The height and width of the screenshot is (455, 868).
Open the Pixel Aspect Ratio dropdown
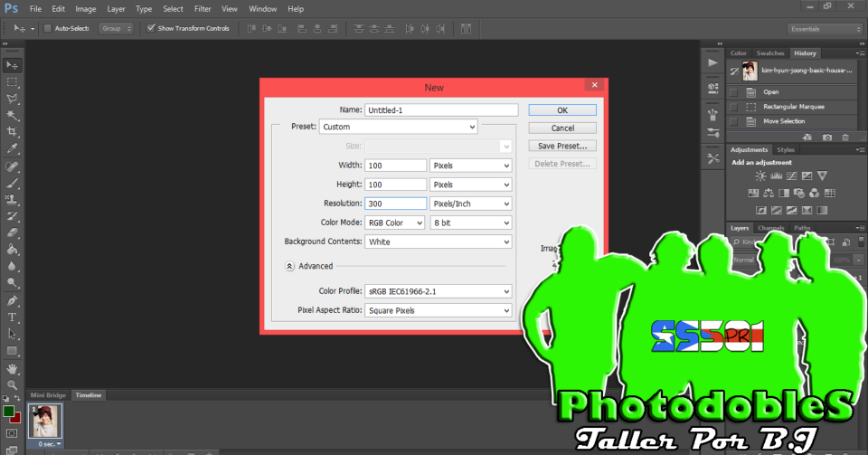438,310
